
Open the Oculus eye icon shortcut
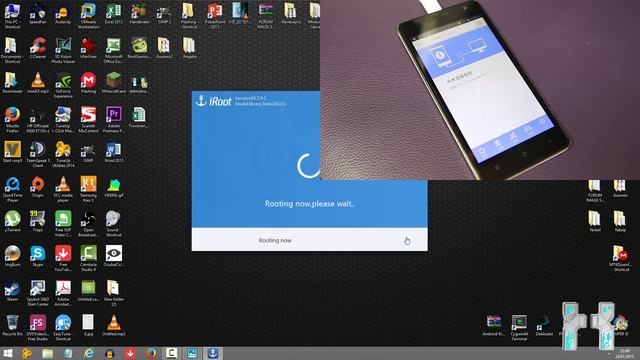113,257
